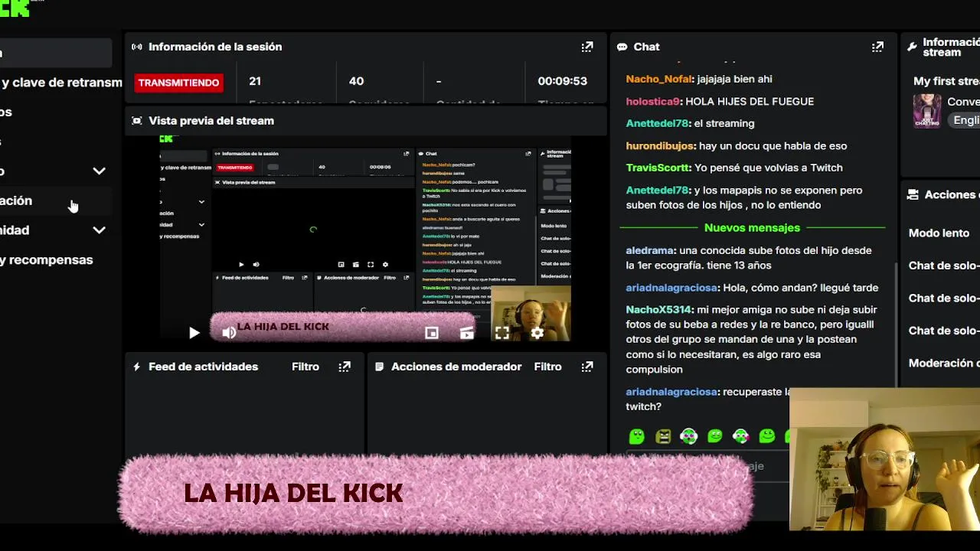Select the highlighted top sidebar item
The height and width of the screenshot is (551, 980).
(56, 53)
